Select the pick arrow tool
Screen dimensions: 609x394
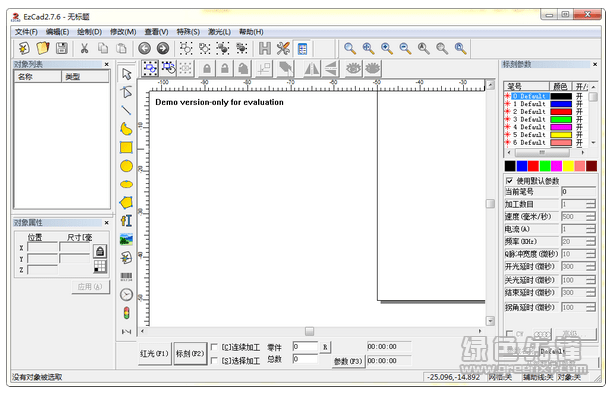[x=126, y=73]
